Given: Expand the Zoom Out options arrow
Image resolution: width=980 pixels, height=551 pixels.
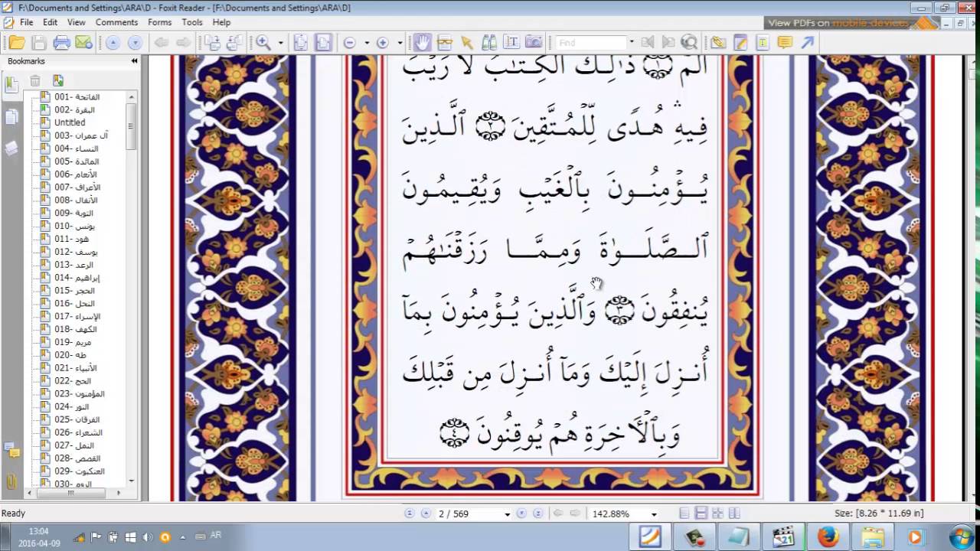Looking at the screenshot, I should pos(367,43).
